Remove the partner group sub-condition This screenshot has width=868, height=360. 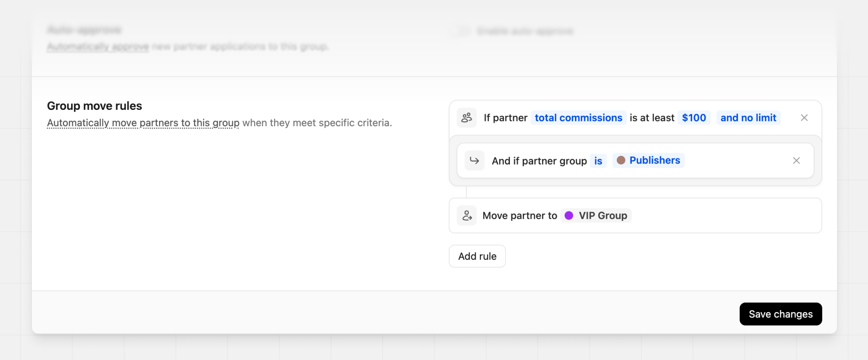[796, 161]
